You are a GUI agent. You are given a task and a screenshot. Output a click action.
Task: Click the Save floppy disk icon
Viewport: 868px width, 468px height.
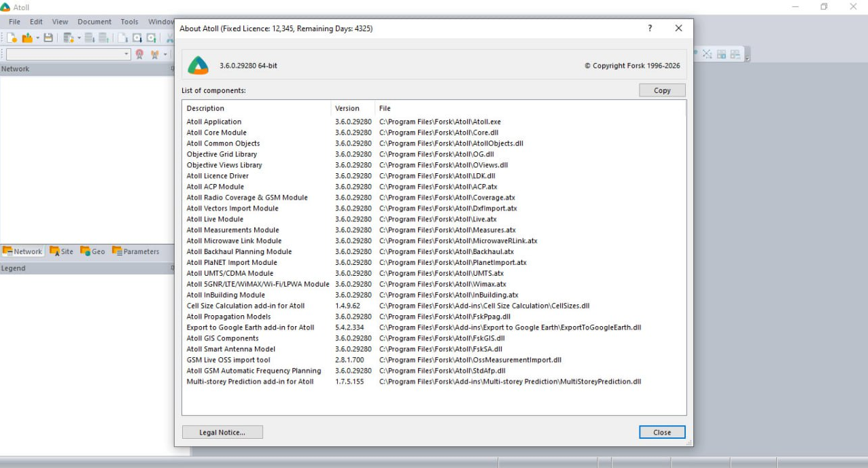pos(48,37)
